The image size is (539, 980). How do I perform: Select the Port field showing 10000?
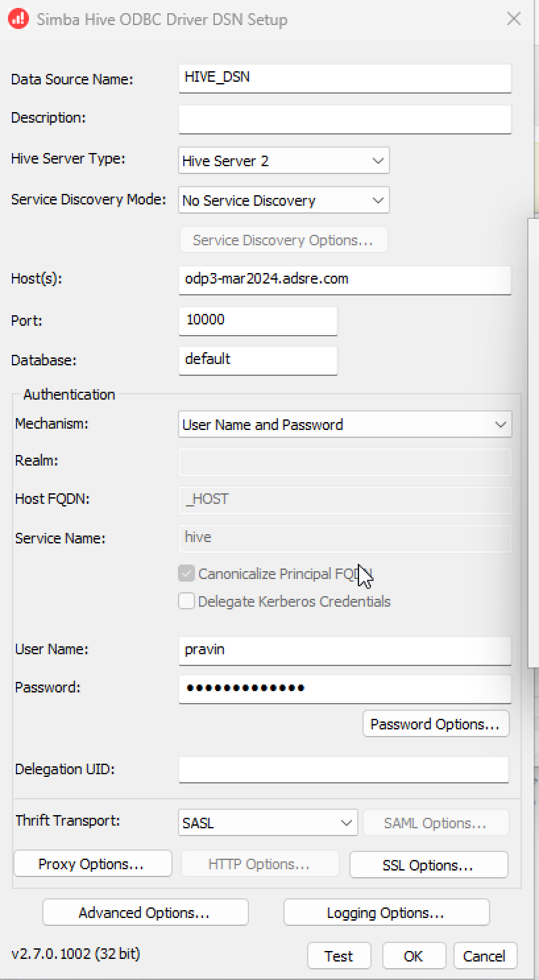(x=258, y=321)
